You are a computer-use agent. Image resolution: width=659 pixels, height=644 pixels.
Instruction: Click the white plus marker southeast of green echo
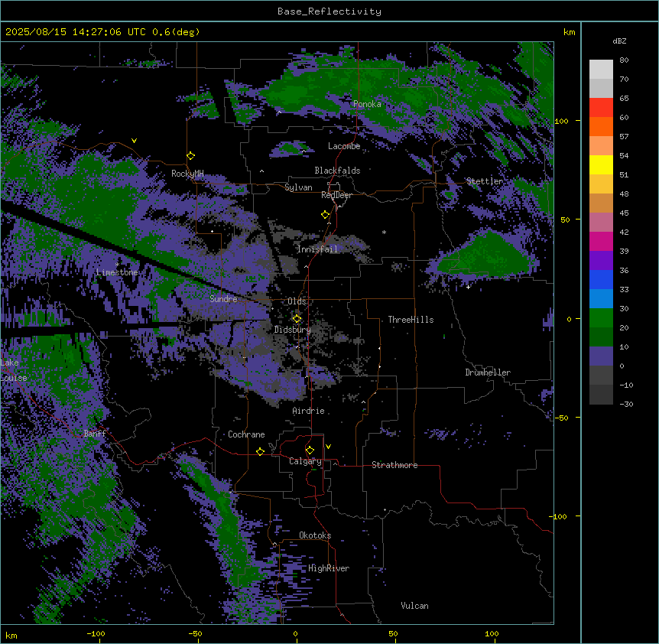pyautogui.click(x=468, y=287)
